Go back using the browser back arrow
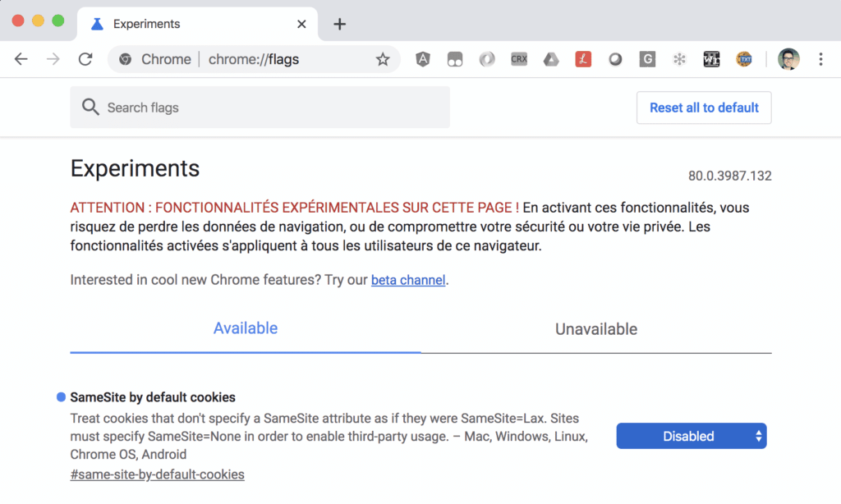 coord(21,59)
